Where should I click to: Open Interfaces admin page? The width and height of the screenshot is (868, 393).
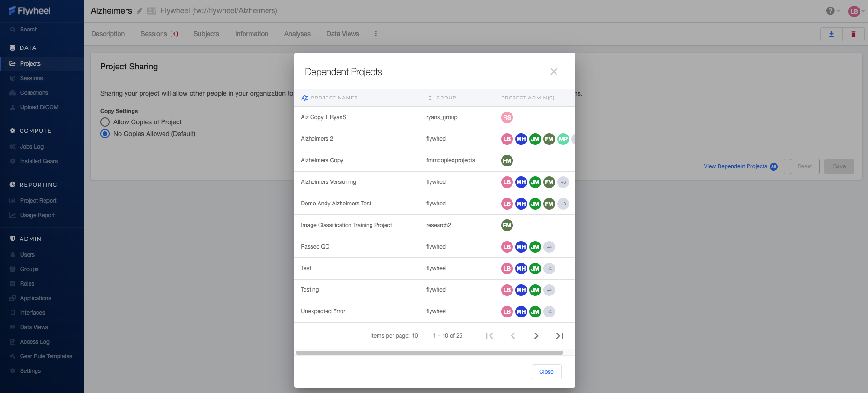click(32, 313)
